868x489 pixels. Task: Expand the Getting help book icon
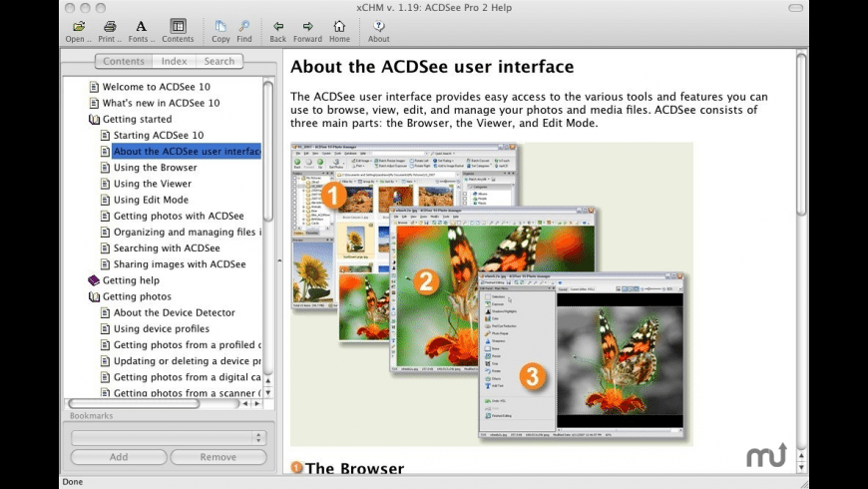[94, 280]
